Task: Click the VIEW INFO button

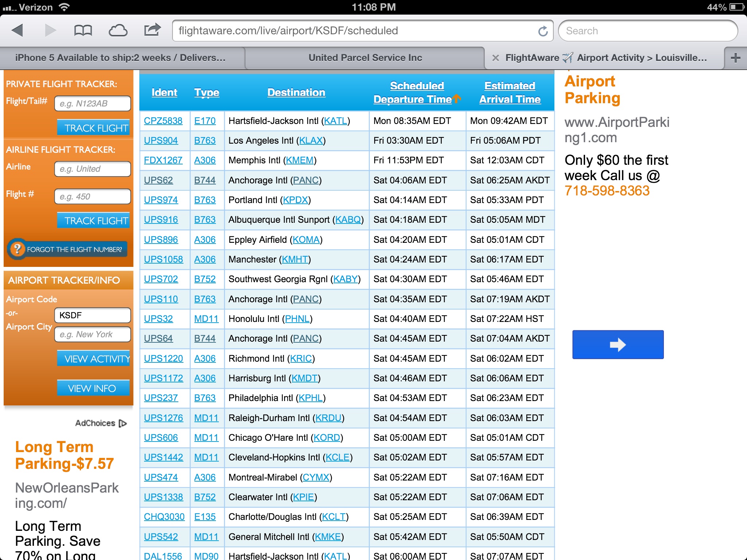Action: point(94,388)
